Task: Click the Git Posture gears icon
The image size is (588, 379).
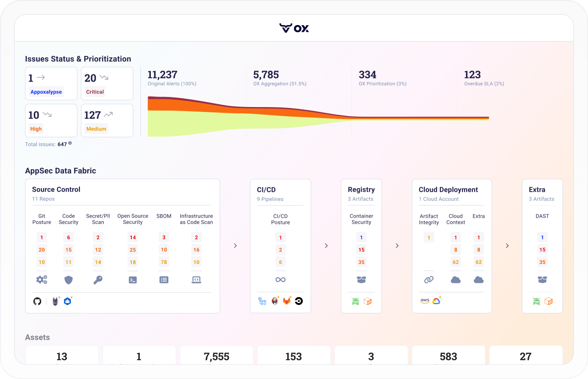Action: 42,280
